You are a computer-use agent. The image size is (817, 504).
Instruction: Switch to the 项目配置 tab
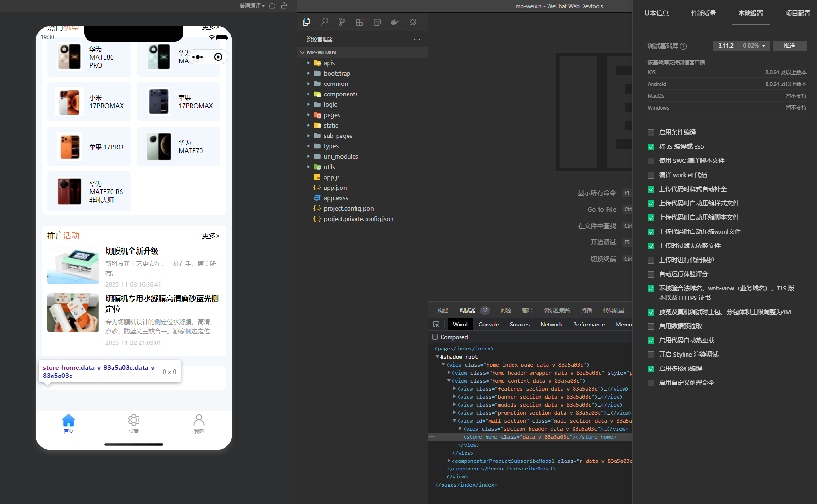(x=798, y=13)
